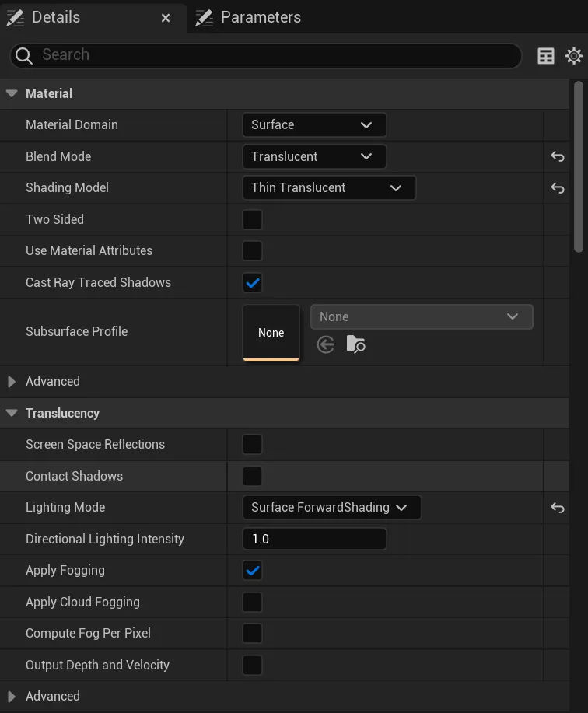This screenshot has height=713, width=588.
Task: Close the Details tab
Action: (x=166, y=17)
